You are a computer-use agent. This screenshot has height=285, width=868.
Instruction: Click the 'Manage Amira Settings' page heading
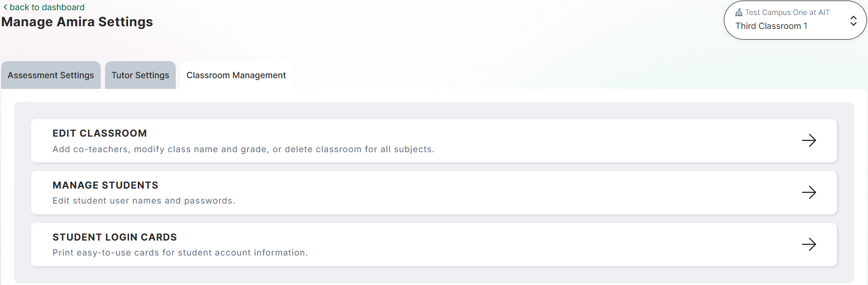pyautogui.click(x=77, y=22)
